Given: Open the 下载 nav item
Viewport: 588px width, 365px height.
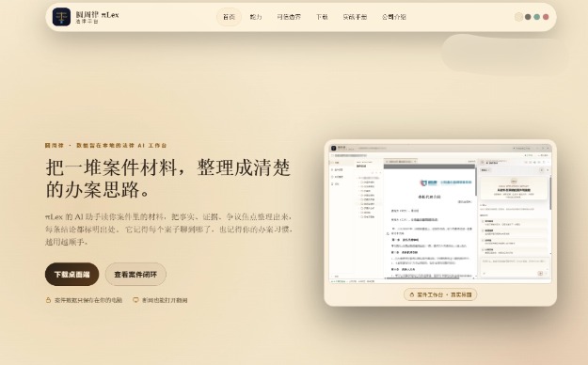Looking at the screenshot, I should (322, 17).
